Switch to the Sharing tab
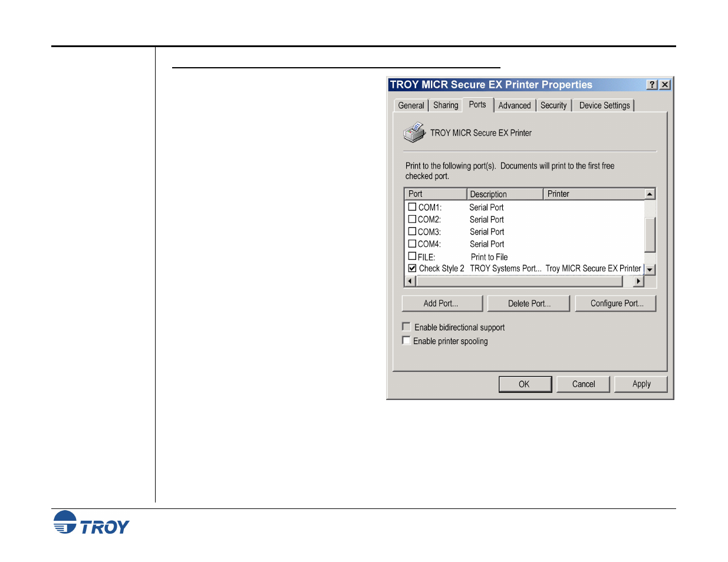The height and width of the screenshot is (562, 728). point(446,105)
